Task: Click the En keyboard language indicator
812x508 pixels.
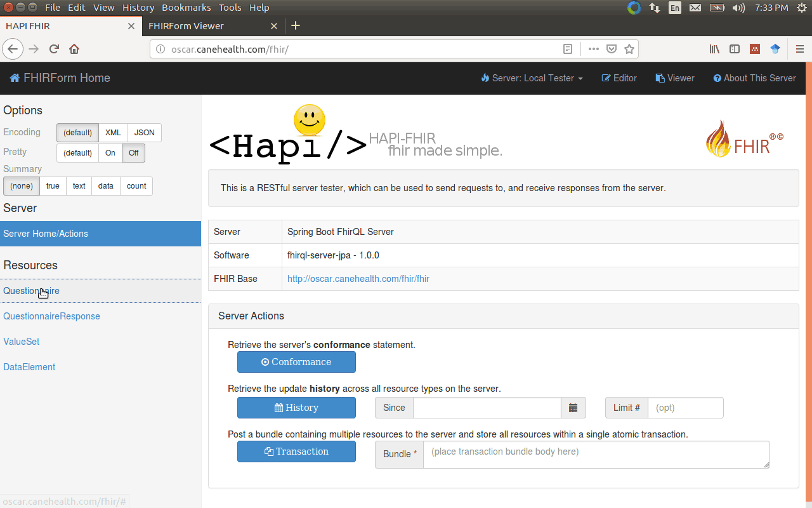Action: tap(675, 8)
